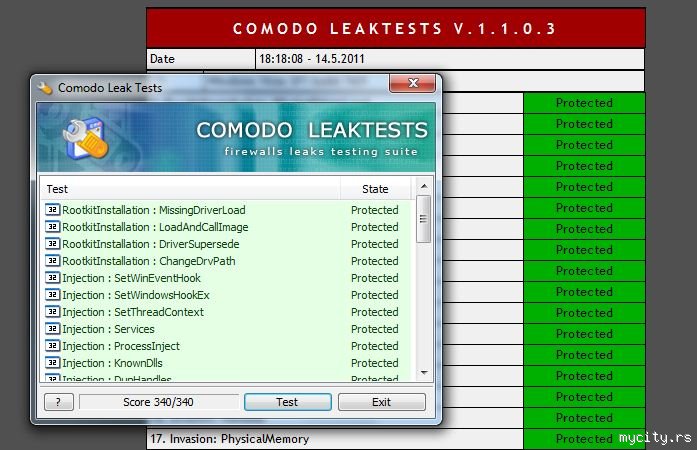Image resolution: width=697 pixels, height=450 pixels.
Task: Click the list scrollbar up arrow
Action: click(x=424, y=186)
